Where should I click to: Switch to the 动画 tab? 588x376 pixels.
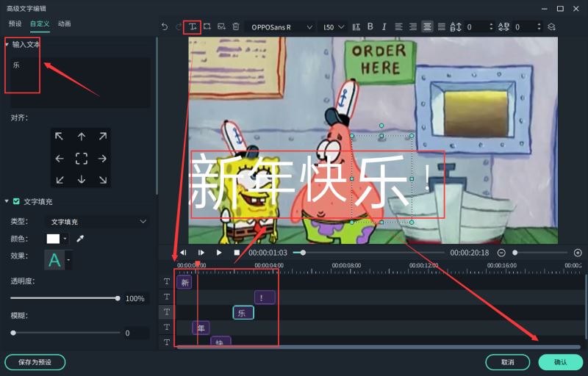[65, 23]
